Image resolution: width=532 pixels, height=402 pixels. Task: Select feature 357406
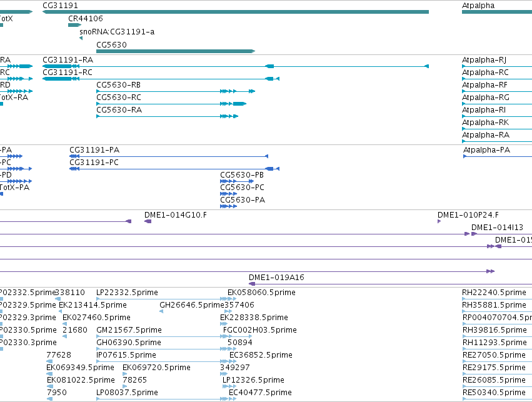pyautogui.click(x=239, y=305)
